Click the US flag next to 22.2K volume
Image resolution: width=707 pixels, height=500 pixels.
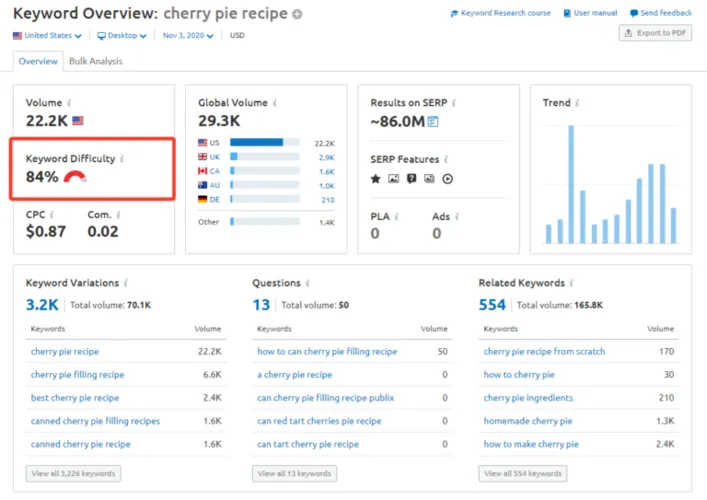pos(78,121)
